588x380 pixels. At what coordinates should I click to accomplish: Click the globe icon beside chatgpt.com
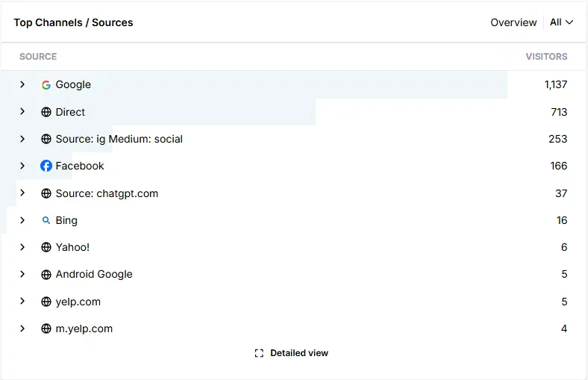pyautogui.click(x=46, y=193)
